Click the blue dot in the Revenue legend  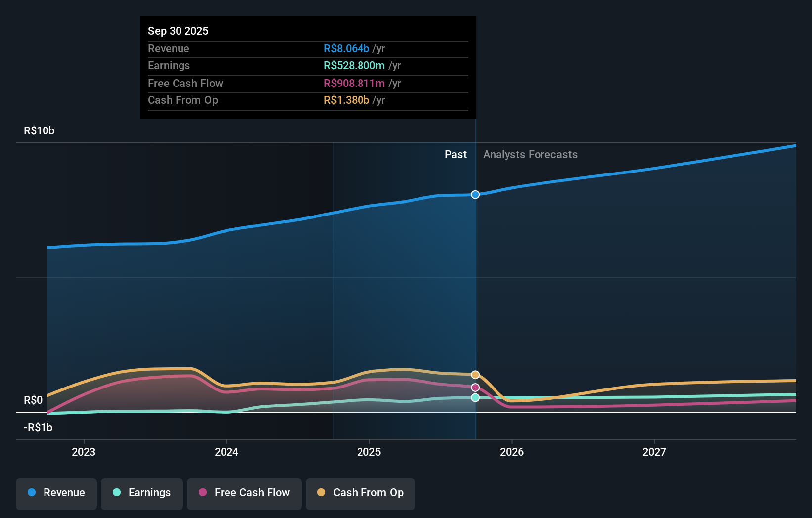tap(31, 493)
